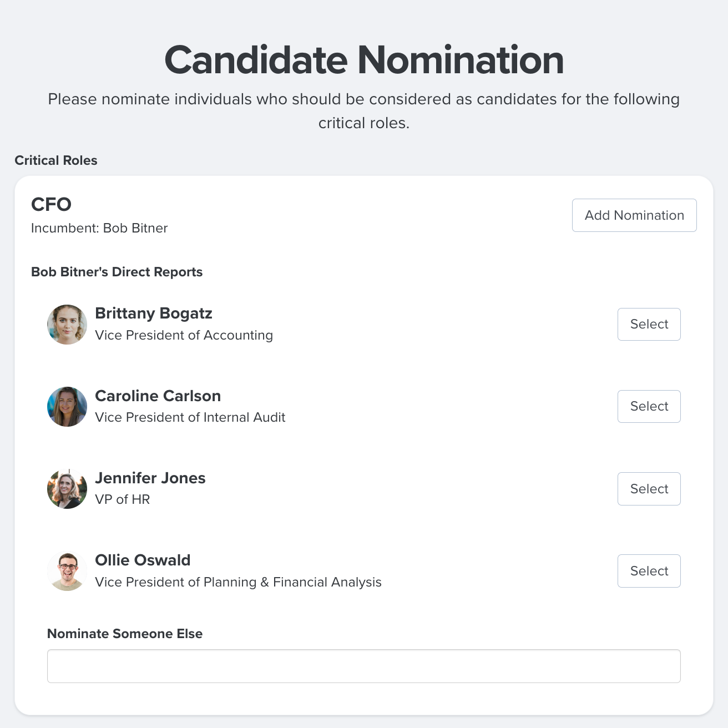Image resolution: width=728 pixels, height=728 pixels.
Task: Click the Ollie Oswald name text
Action: [x=143, y=560]
